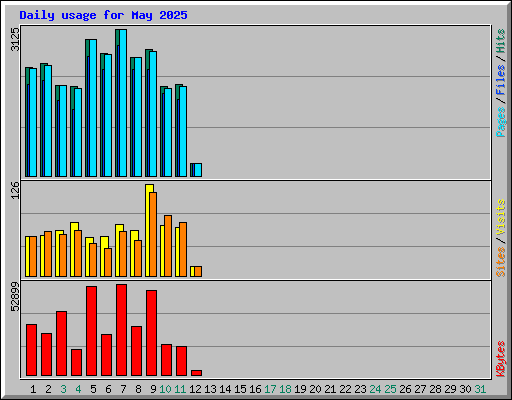Click the green day 4 axis label
The image size is (512, 400).
[x=78, y=389]
